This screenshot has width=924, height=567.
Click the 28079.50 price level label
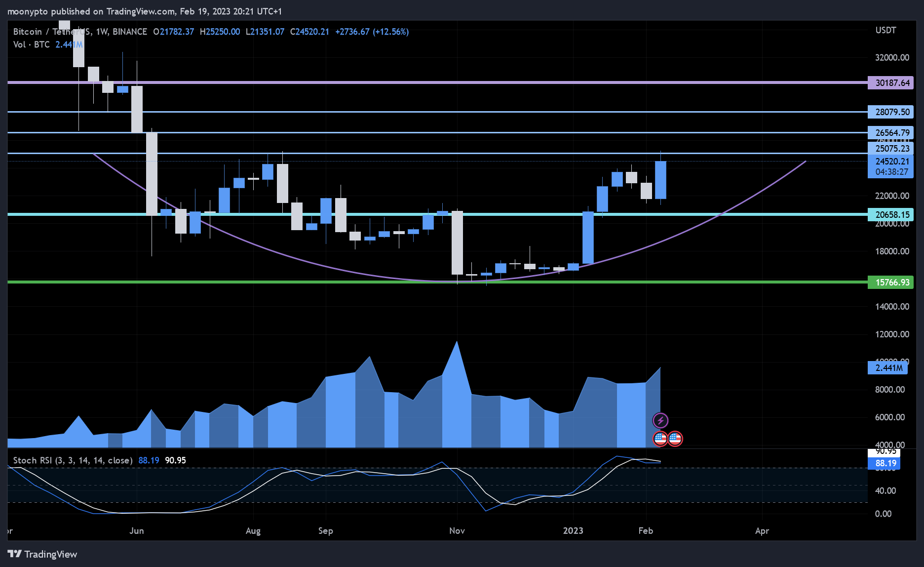tap(891, 112)
